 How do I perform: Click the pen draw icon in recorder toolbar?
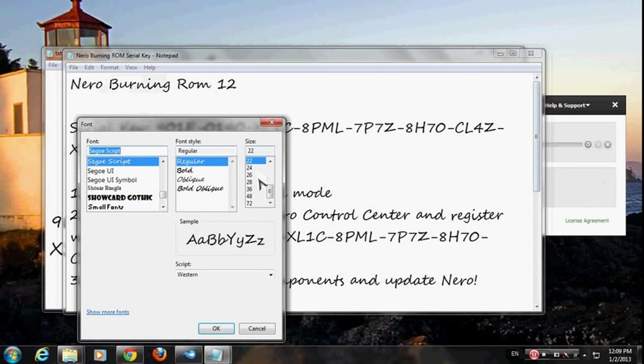click(566, 355)
